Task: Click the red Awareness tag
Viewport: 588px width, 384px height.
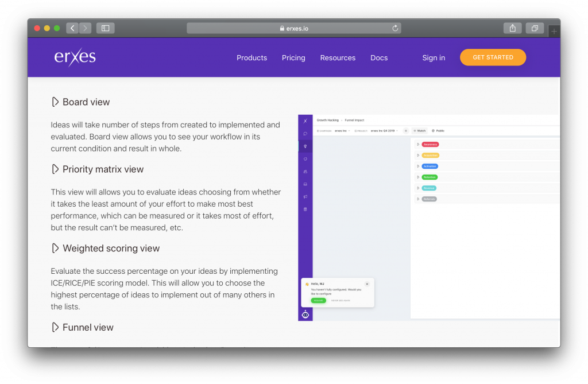Action: pos(430,145)
